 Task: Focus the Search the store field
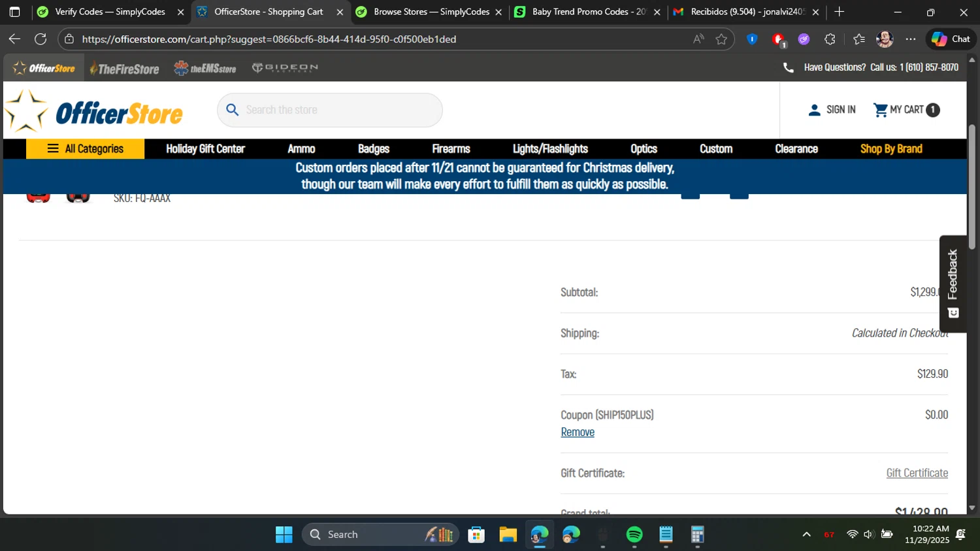[x=330, y=110]
